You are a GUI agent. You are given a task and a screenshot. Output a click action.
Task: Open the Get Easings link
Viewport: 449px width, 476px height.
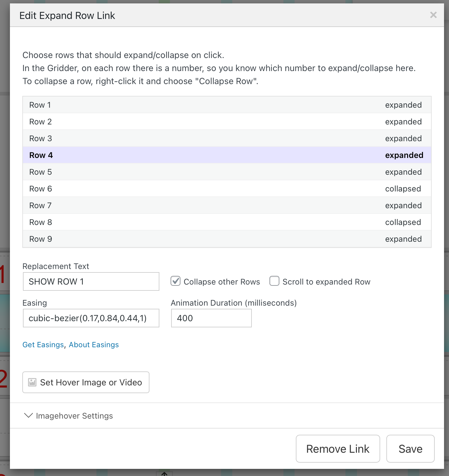click(43, 345)
